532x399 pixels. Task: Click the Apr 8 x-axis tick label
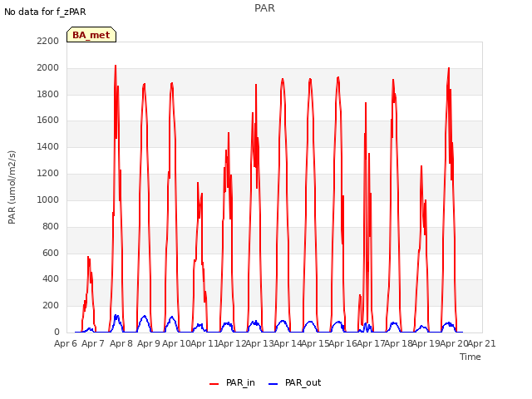(121, 343)
